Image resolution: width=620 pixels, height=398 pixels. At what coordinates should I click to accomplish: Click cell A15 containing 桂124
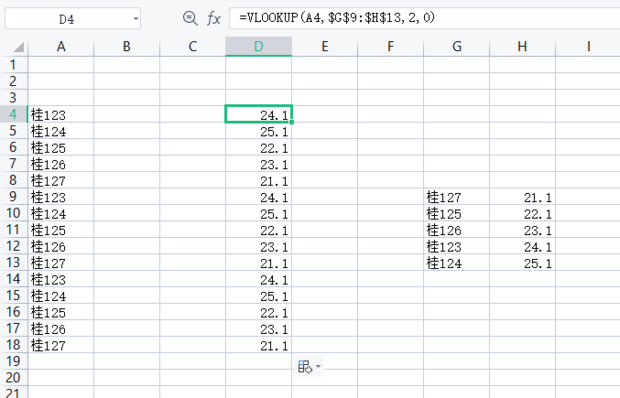[61, 295]
